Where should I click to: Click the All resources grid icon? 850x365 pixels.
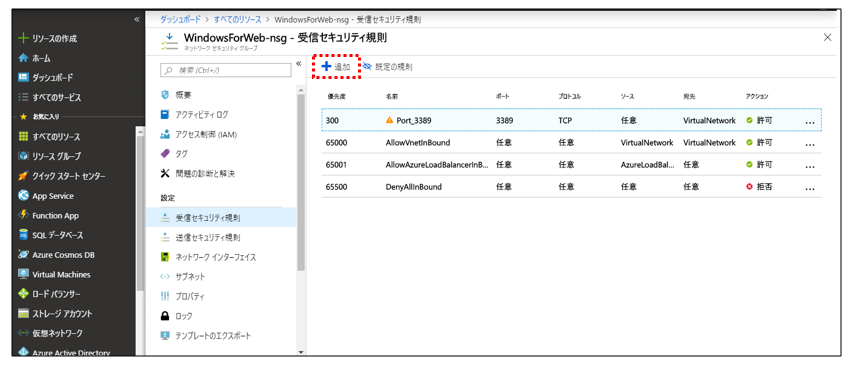(23, 136)
